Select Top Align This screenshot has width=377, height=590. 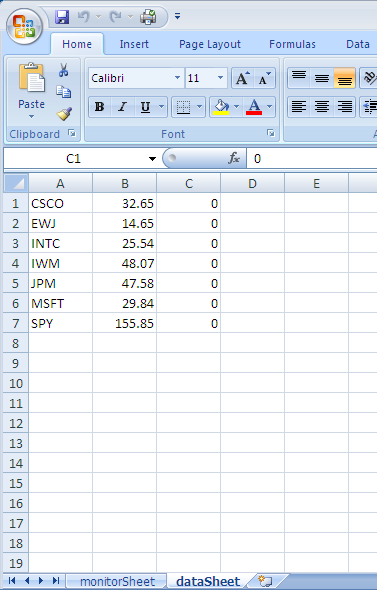tap(299, 78)
